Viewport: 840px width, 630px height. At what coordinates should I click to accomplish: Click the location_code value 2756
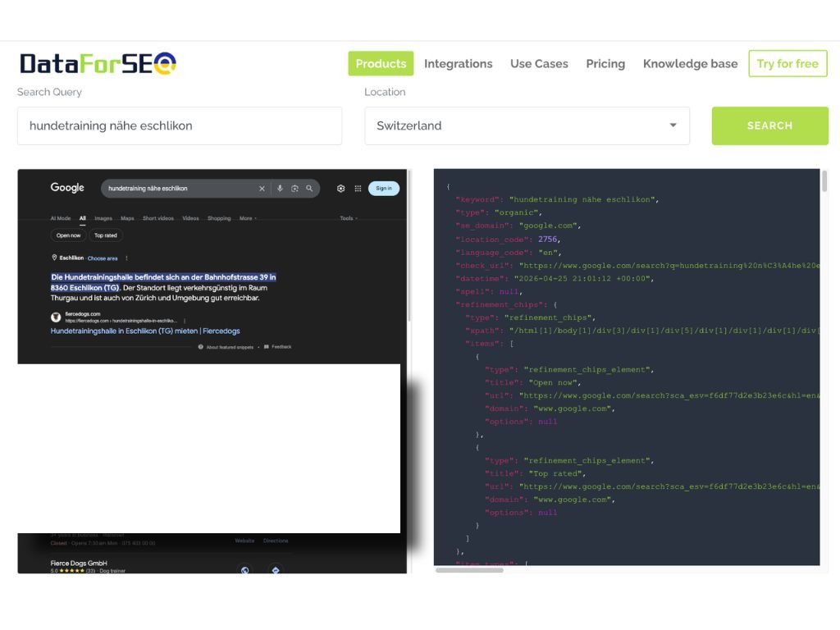[547, 239]
